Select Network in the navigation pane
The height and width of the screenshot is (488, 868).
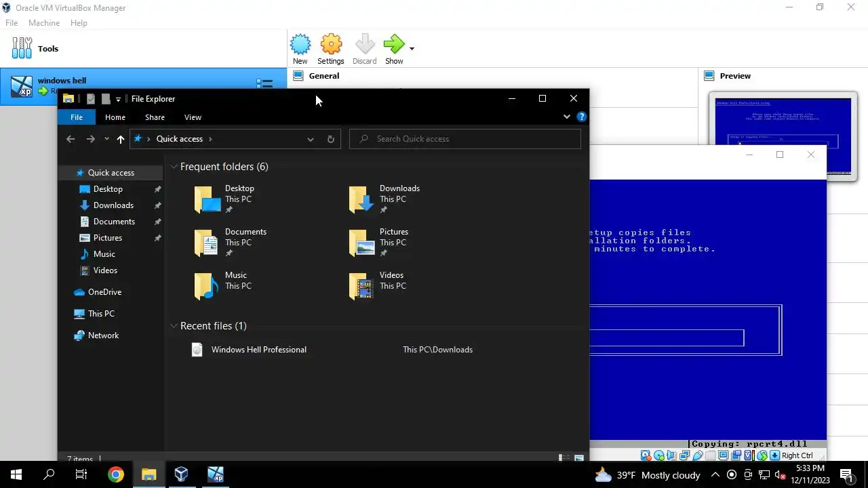pyautogui.click(x=103, y=335)
